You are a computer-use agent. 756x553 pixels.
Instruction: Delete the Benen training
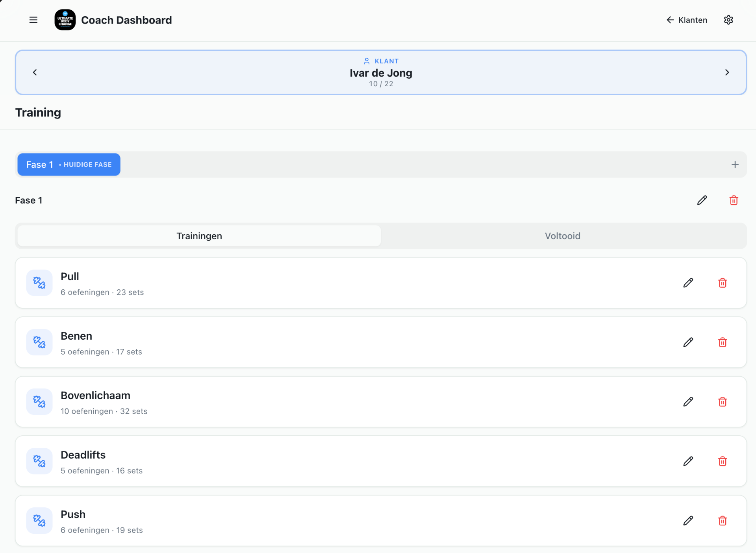723,342
